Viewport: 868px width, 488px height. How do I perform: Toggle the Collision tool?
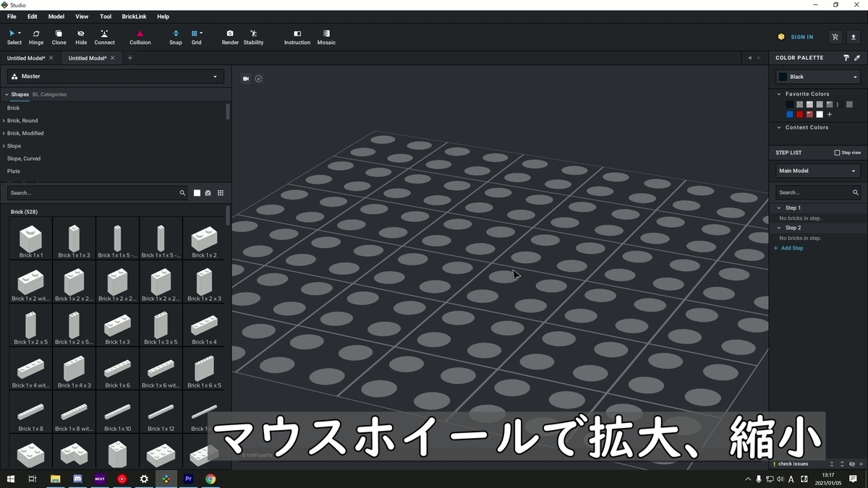(x=140, y=37)
